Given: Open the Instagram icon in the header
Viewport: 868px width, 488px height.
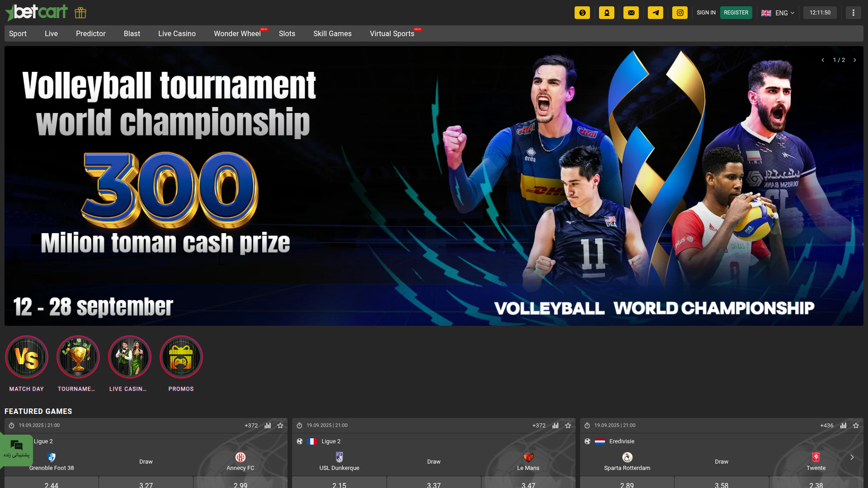Looking at the screenshot, I should (680, 13).
